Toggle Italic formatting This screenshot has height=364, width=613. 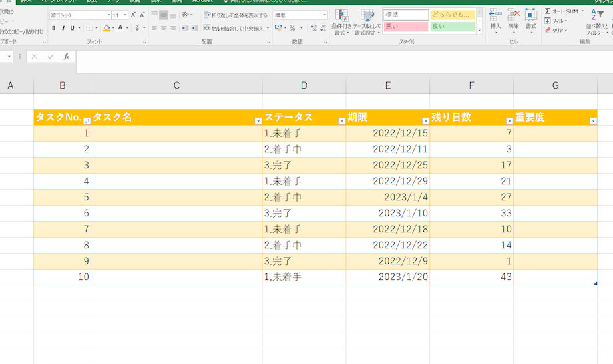click(63, 28)
